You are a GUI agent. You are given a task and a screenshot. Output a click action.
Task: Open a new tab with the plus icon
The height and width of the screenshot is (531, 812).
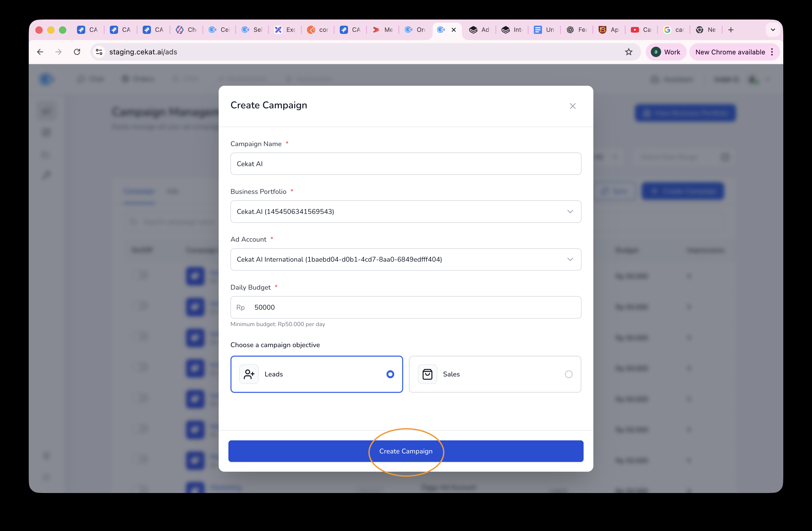click(731, 30)
